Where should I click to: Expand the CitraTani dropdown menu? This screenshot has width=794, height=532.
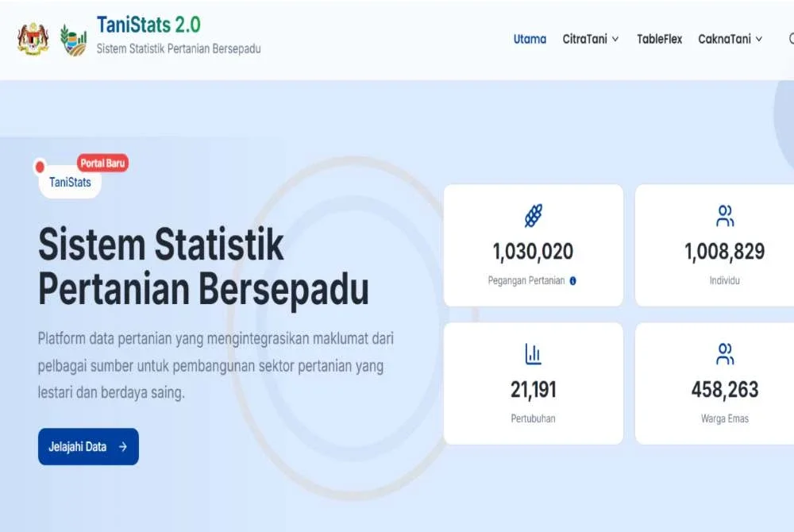588,38
